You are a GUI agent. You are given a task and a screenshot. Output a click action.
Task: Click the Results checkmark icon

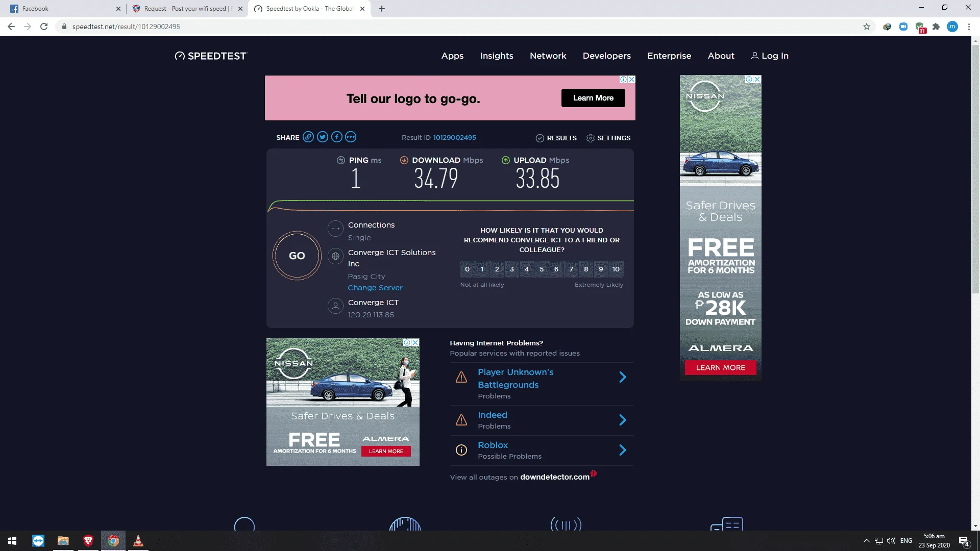(540, 138)
